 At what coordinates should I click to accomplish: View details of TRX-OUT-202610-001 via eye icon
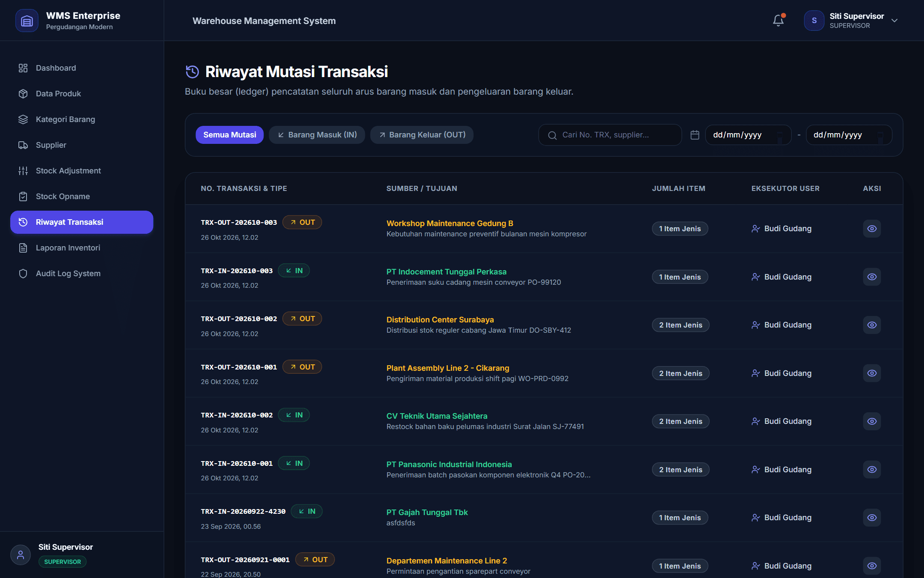click(x=872, y=373)
